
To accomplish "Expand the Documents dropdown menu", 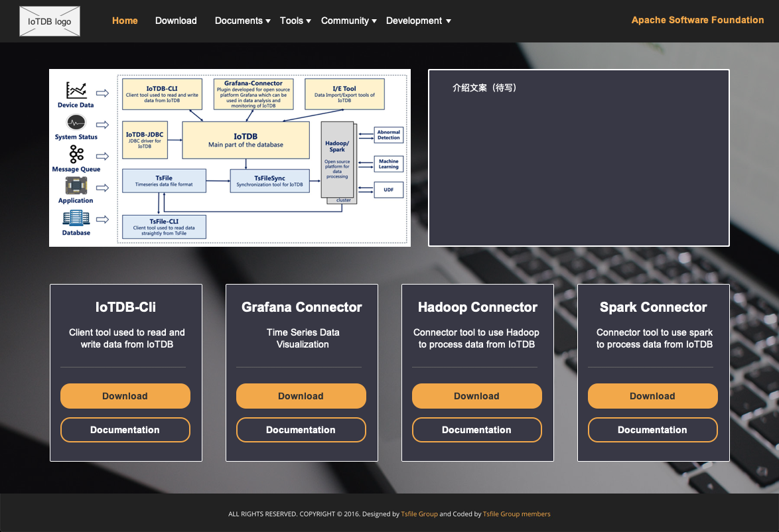I will pos(242,21).
